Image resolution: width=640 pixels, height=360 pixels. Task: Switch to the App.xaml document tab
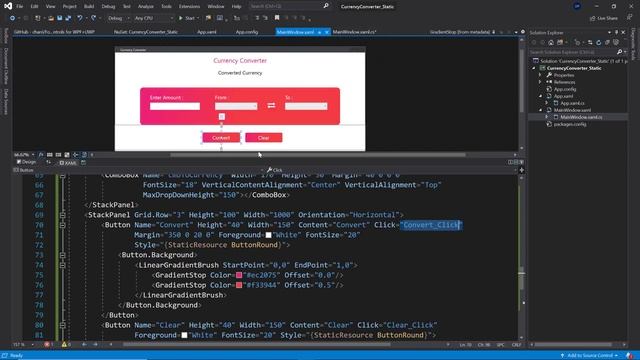(207, 32)
